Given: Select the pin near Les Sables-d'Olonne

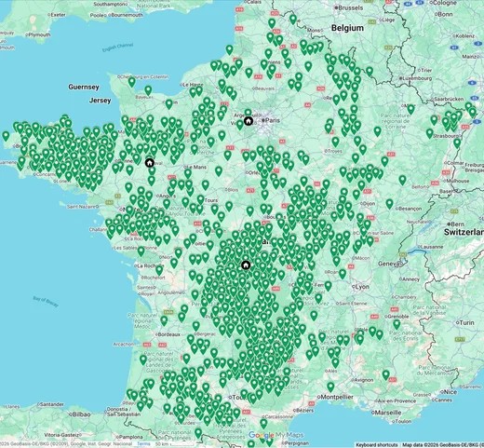Looking at the screenshot, I should 141,251.
